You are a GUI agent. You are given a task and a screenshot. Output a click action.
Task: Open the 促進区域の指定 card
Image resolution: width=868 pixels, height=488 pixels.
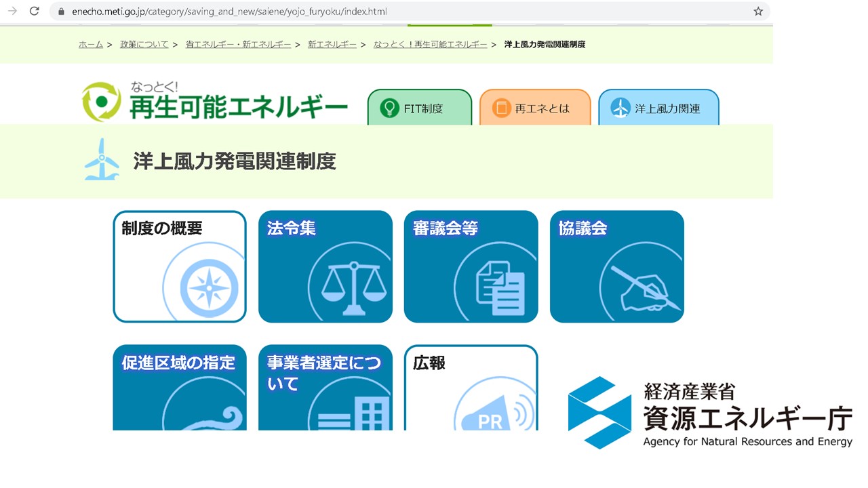[180, 388]
